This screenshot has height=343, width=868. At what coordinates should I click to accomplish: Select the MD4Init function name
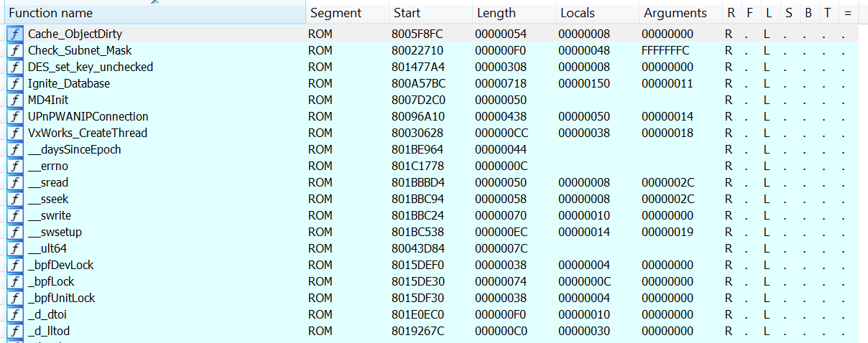pyautogui.click(x=48, y=100)
